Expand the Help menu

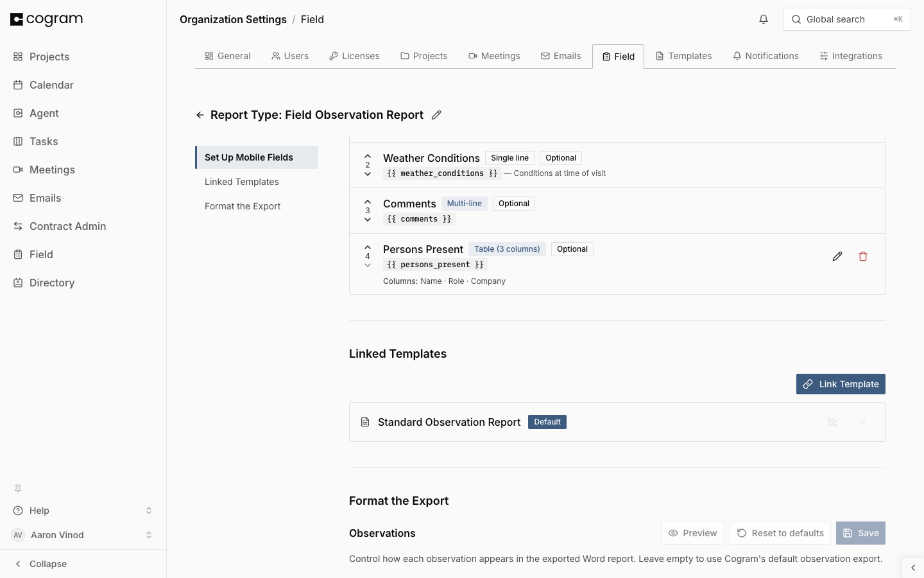(83, 511)
